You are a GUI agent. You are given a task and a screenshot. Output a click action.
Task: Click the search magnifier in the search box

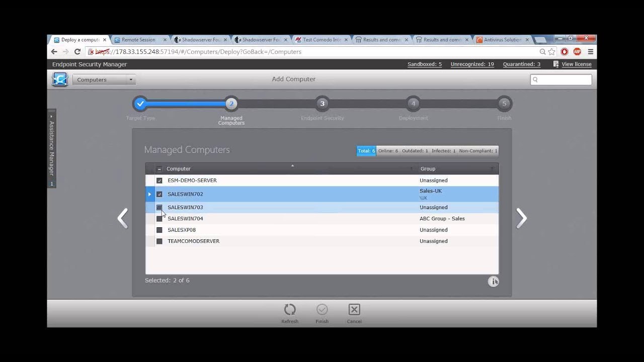point(535,79)
